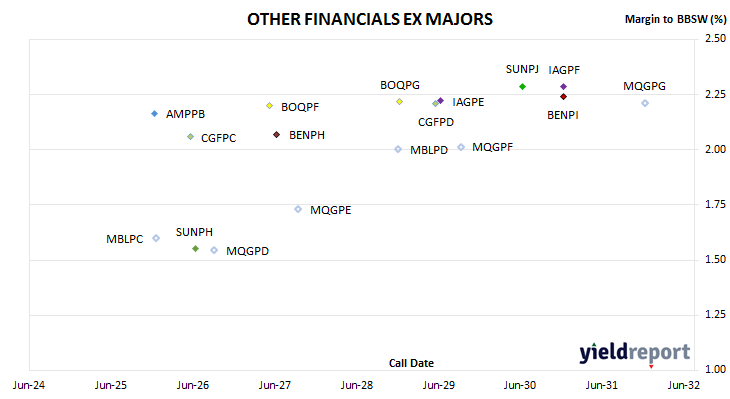The width and height of the screenshot is (730, 399).
Task: Select the BOQPG yellow diamond marker
Action: point(399,102)
